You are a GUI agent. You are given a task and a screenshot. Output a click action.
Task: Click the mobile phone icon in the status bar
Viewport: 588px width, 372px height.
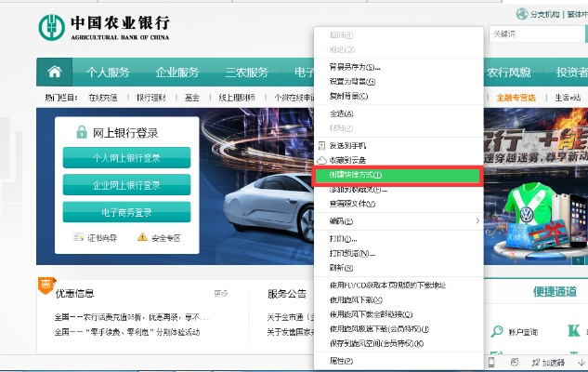(491, 362)
